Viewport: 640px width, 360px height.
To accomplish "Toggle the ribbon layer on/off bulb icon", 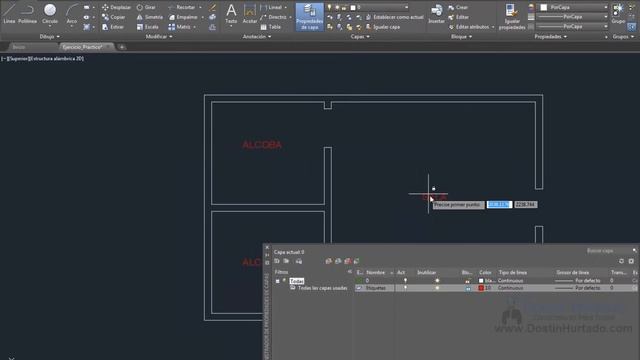I will pyautogui.click(x=329, y=7).
